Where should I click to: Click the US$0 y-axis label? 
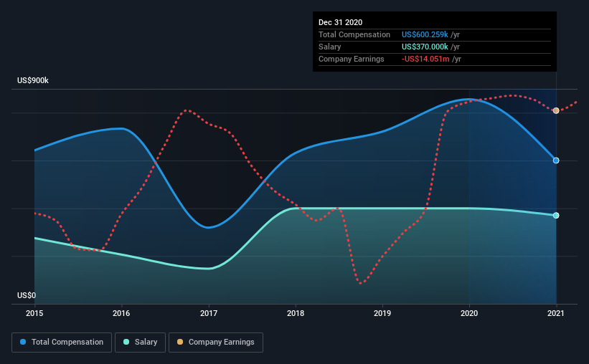[x=27, y=295]
